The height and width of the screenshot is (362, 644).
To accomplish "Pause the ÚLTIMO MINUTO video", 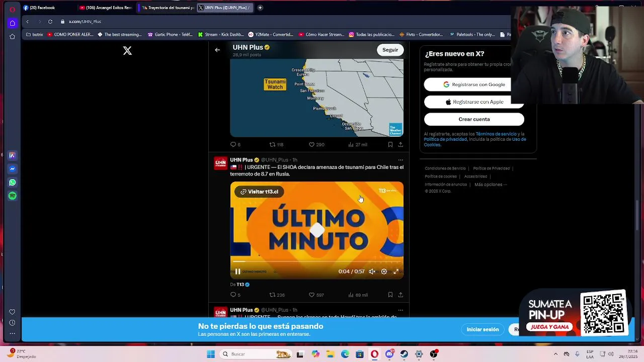I will [237, 271].
